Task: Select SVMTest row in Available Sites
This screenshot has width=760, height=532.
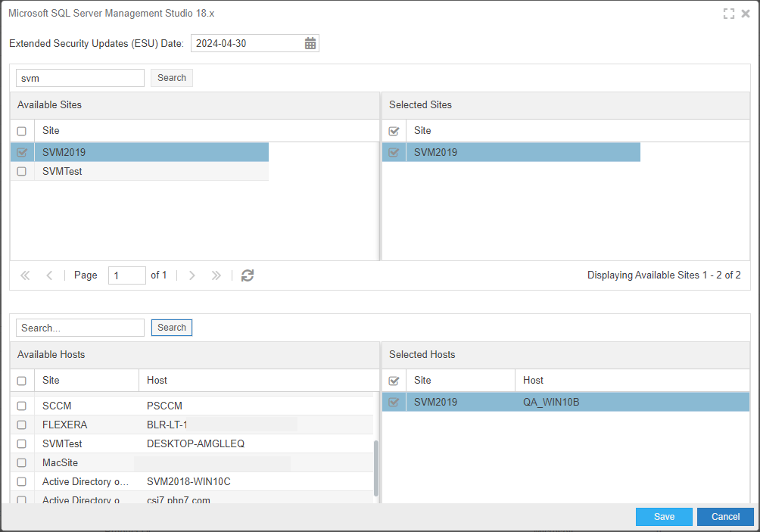Action: click(139, 172)
